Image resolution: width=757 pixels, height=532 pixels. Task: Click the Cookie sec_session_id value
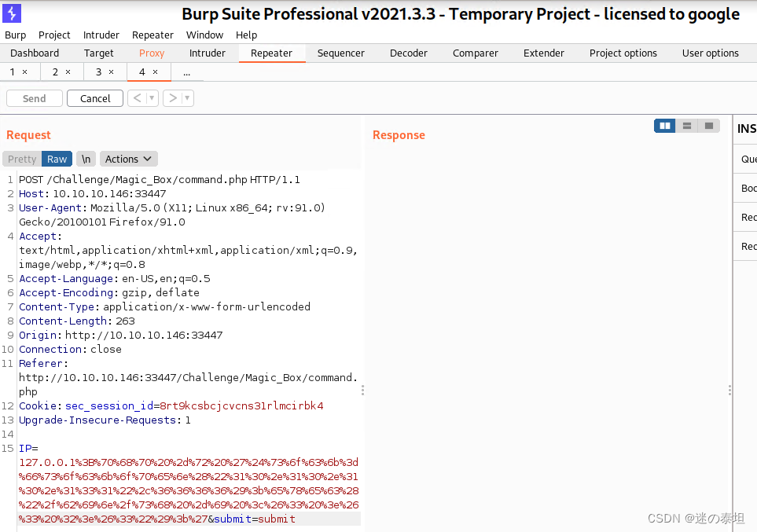point(241,406)
